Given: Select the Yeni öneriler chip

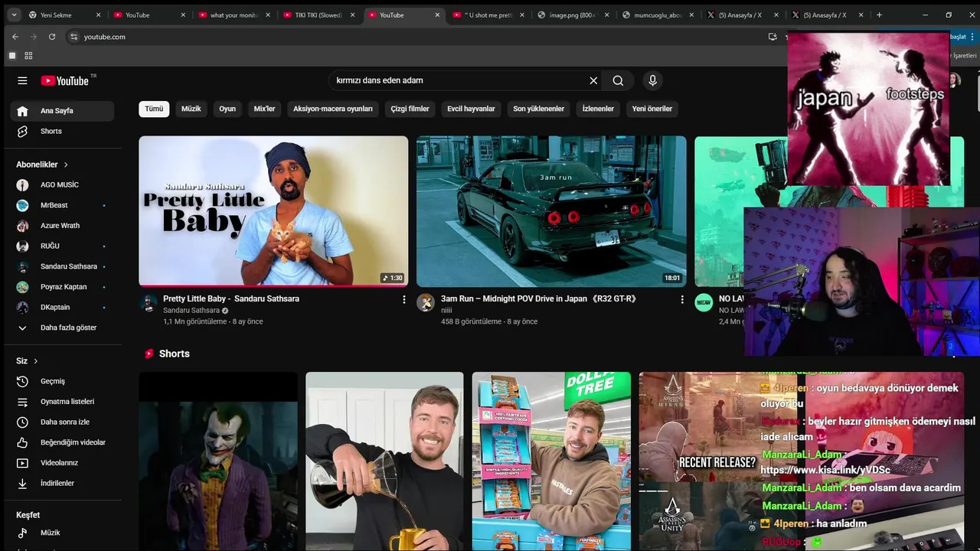Looking at the screenshot, I should (652, 109).
